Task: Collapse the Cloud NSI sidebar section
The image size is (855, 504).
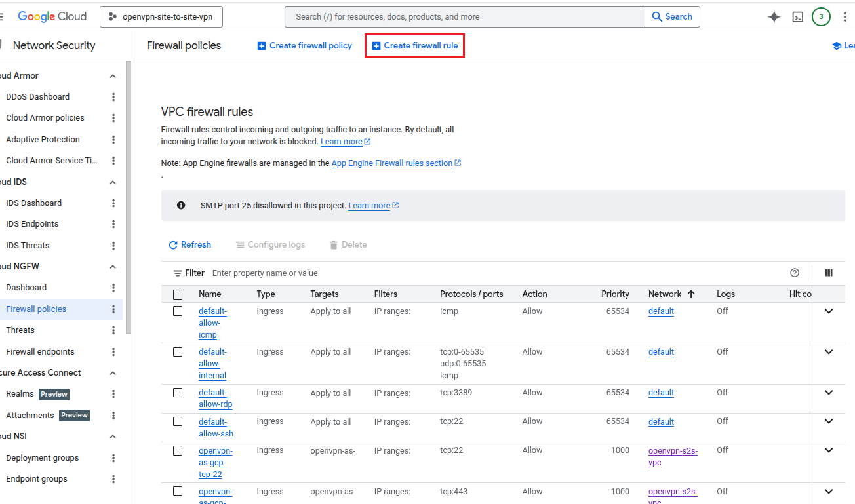Action: coord(113,436)
